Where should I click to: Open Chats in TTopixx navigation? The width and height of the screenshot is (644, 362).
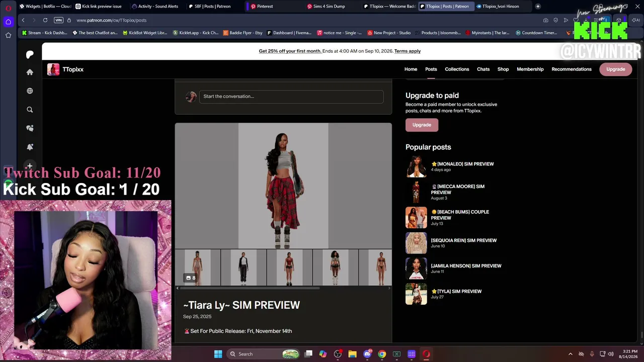(483, 69)
